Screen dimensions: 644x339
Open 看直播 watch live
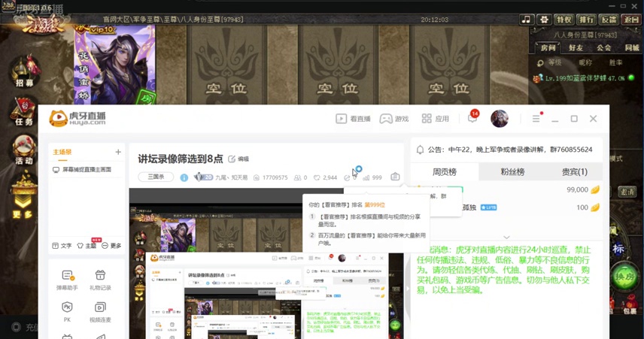353,119
